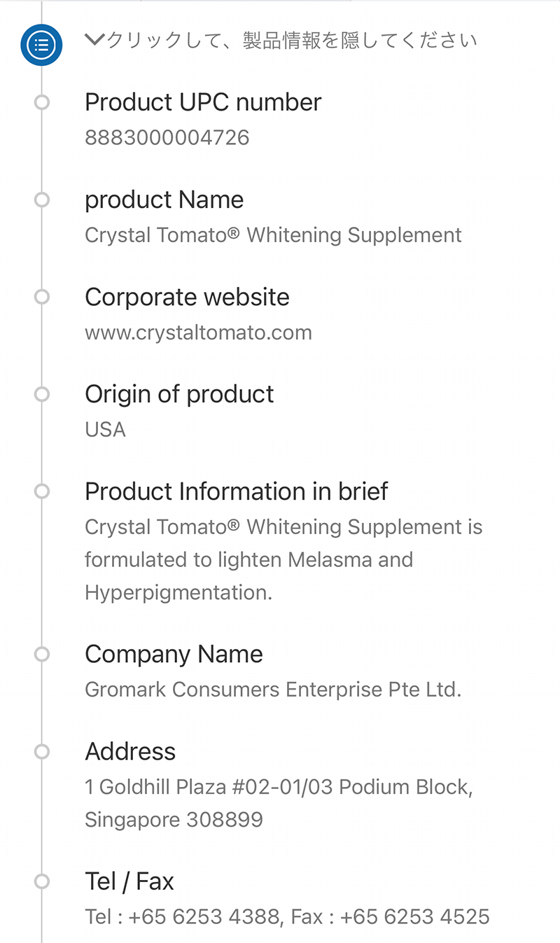
Task: Click the Melasma and Hyperpigmentation description paragraph
Action: click(x=283, y=559)
